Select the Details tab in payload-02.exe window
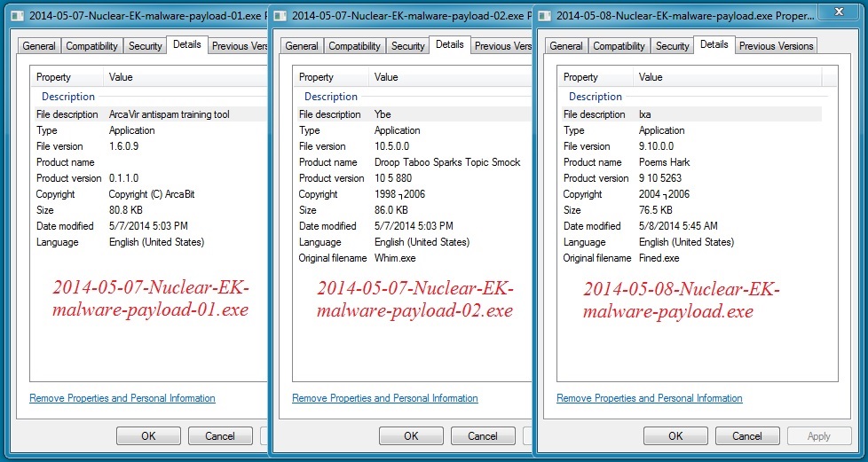 [x=449, y=44]
